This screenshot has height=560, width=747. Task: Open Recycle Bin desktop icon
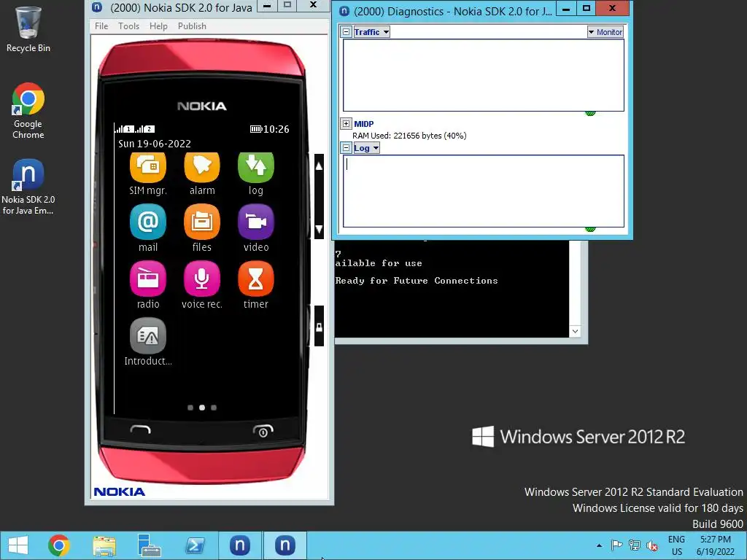(x=28, y=29)
